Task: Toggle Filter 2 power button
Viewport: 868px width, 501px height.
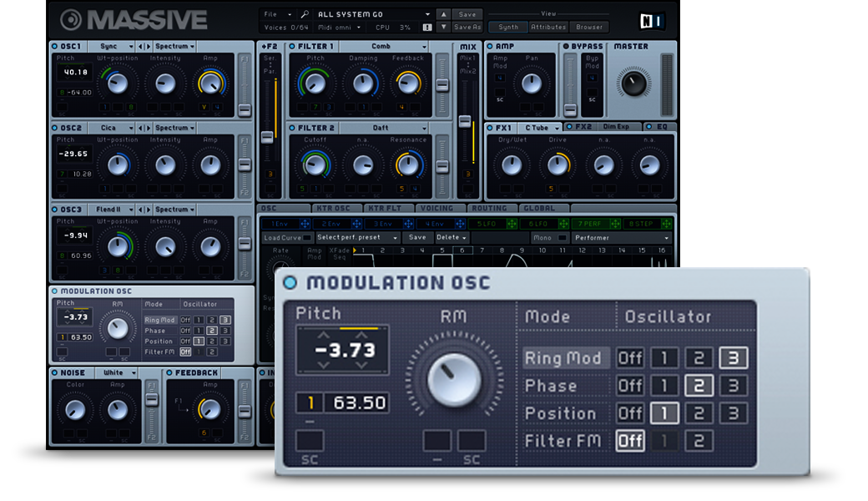Action: click(x=292, y=128)
